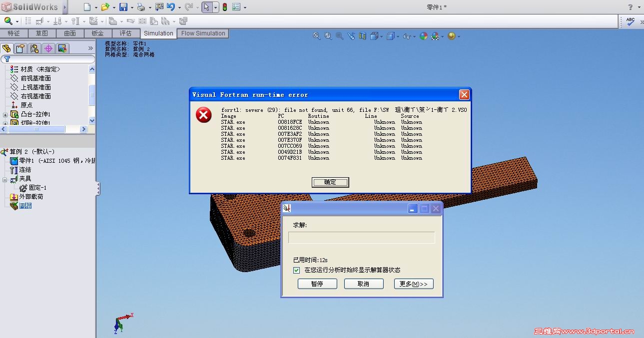This screenshot has height=338, width=644.
Task: Open the Open-file dropdown arrow
Action: (x=113, y=7)
